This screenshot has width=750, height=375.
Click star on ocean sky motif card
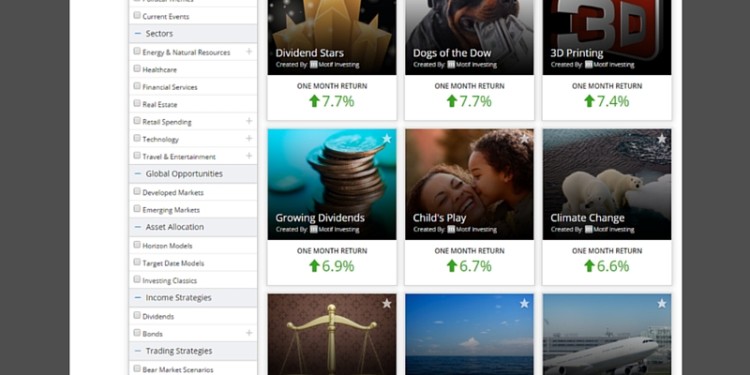(524, 303)
